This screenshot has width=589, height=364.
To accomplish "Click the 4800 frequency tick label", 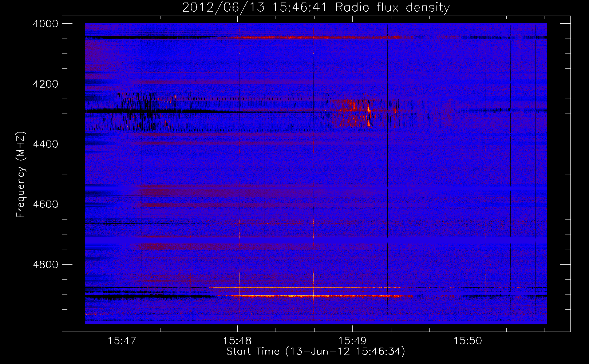I will tap(46, 264).
